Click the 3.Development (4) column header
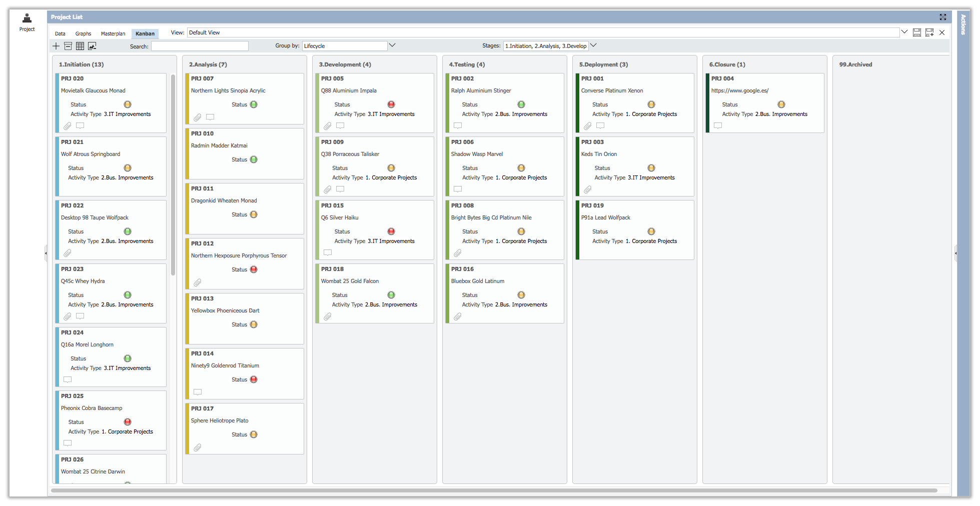Screen dimensions: 980x506 (345, 64)
